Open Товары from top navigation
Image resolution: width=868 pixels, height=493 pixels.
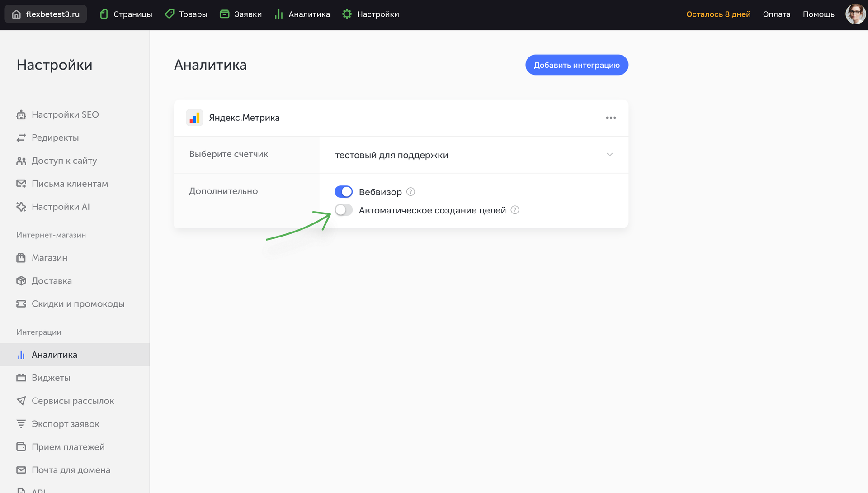pos(186,14)
